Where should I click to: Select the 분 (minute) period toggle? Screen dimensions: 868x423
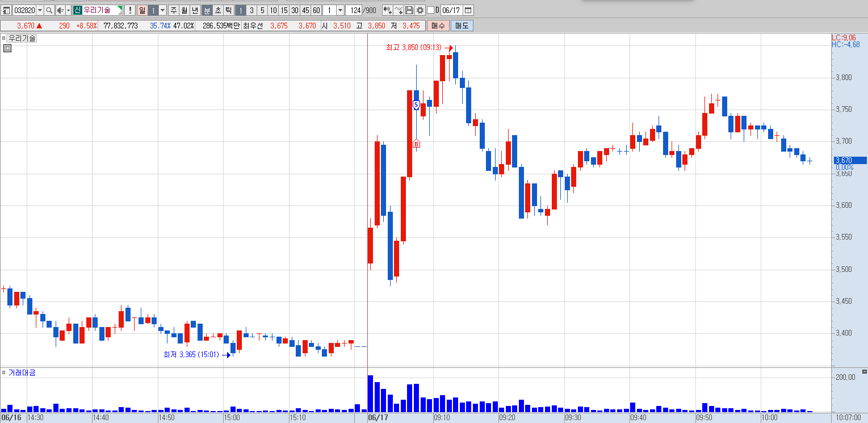point(207,10)
